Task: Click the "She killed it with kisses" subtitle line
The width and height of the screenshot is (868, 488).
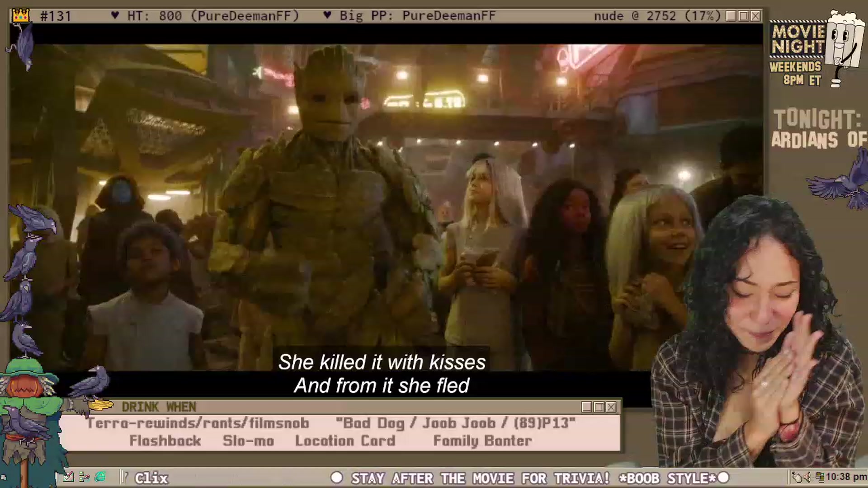Action: [382, 362]
